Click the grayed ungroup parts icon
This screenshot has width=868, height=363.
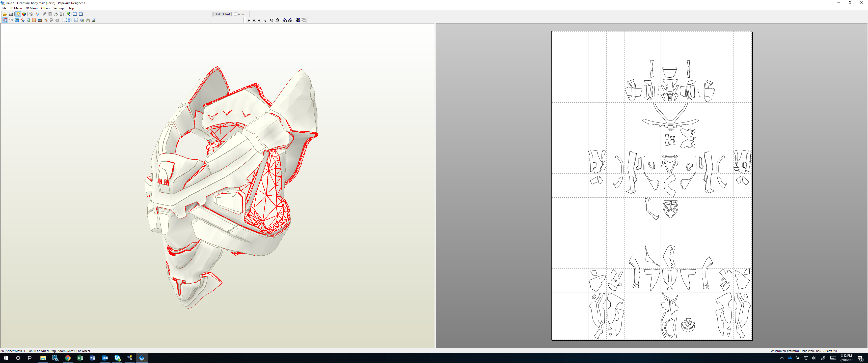pos(304,20)
